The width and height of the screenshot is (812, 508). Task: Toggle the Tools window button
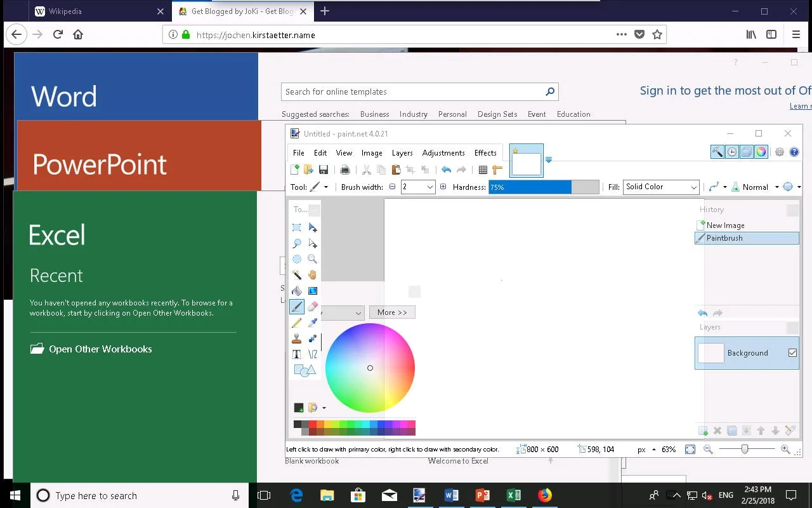pyautogui.click(x=717, y=152)
